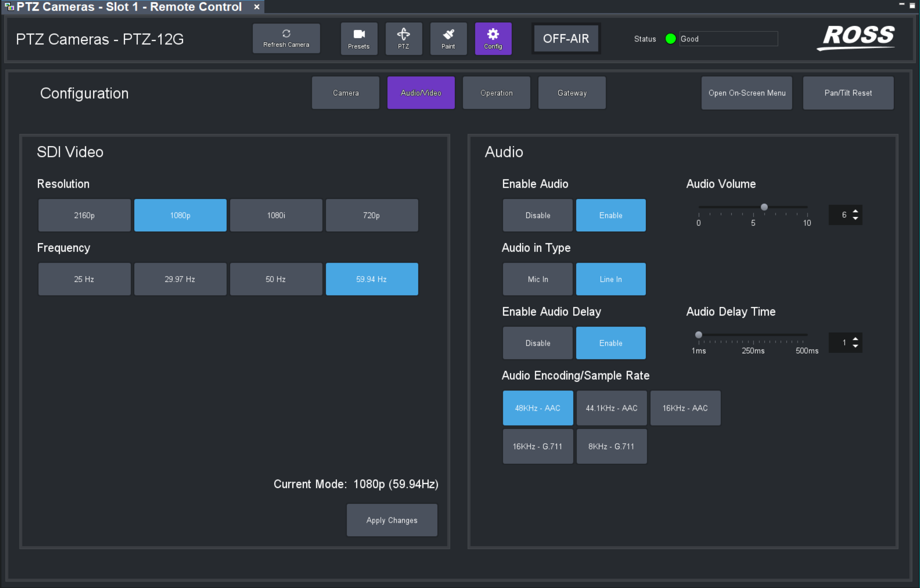
Task: Set the resolution to 2160p
Action: pyautogui.click(x=84, y=215)
